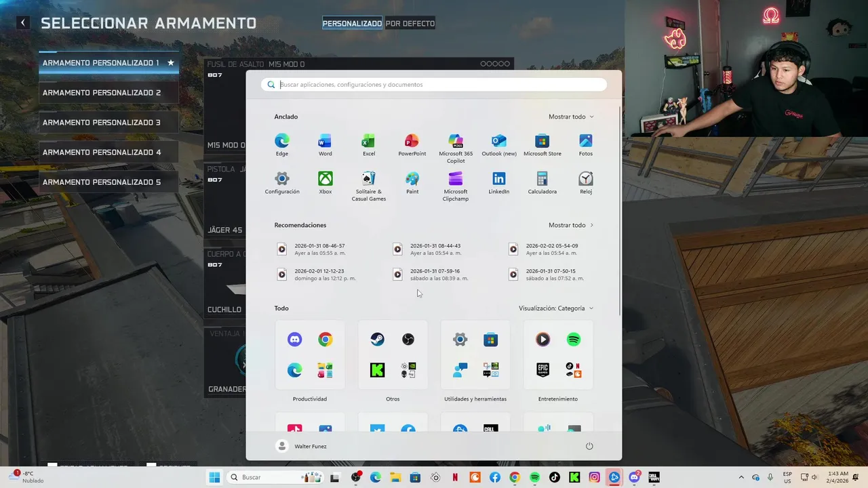Open Configuración from pinned apps

tap(282, 183)
